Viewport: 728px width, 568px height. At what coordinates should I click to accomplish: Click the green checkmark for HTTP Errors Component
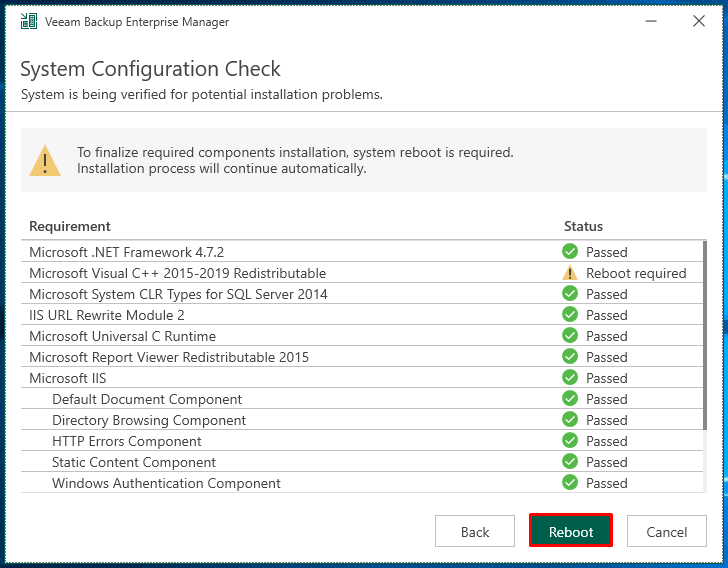(x=570, y=440)
